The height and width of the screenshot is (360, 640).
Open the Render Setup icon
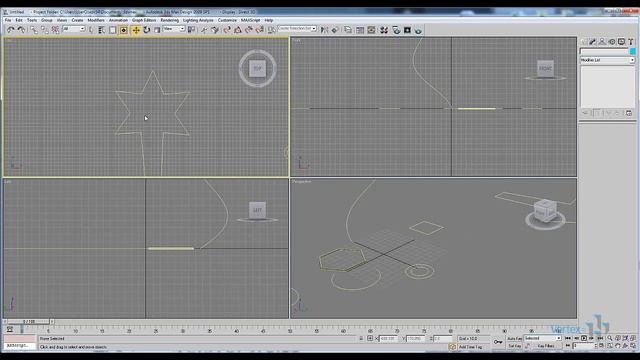click(x=396, y=30)
